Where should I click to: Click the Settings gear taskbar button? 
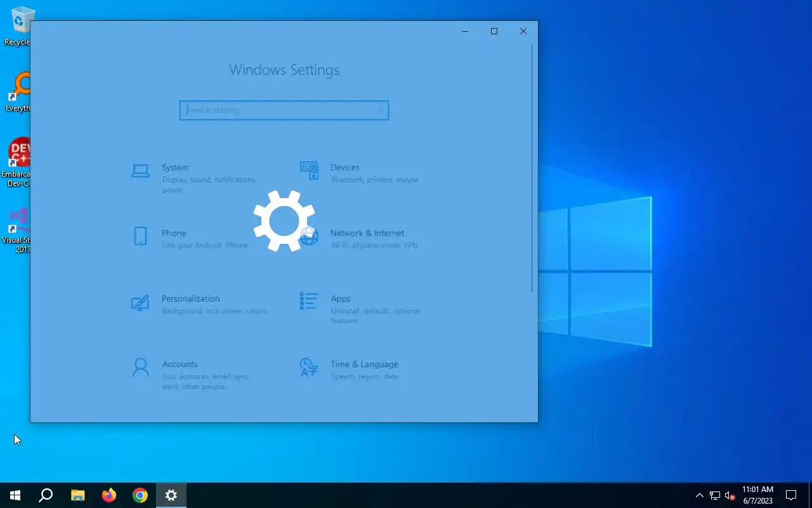click(x=171, y=495)
